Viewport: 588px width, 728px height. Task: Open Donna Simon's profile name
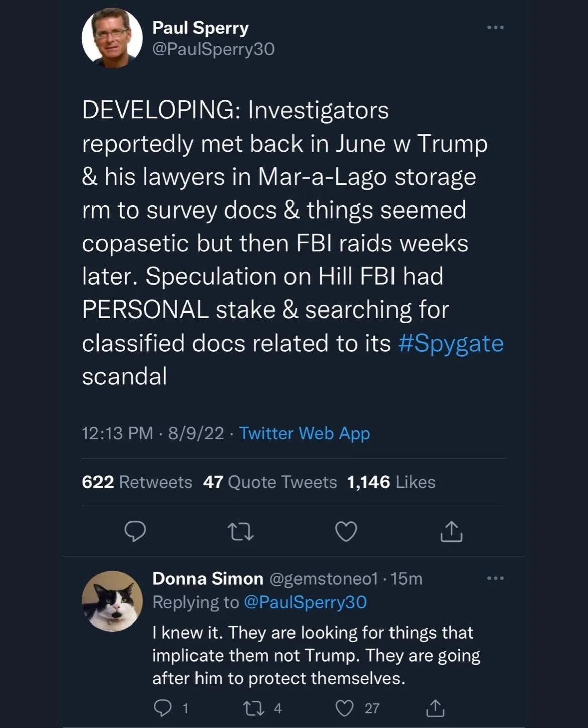point(208,579)
